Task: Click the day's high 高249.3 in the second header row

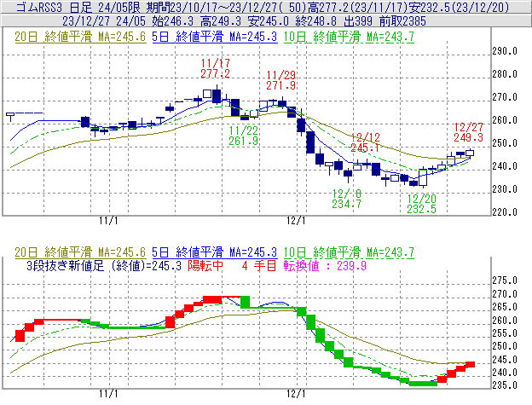Action: click(x=221, y=21)
